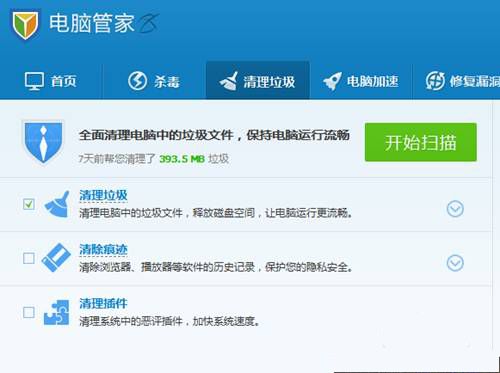
Task: Expand the 清理垃圾 details chevron
Action: 455,209
